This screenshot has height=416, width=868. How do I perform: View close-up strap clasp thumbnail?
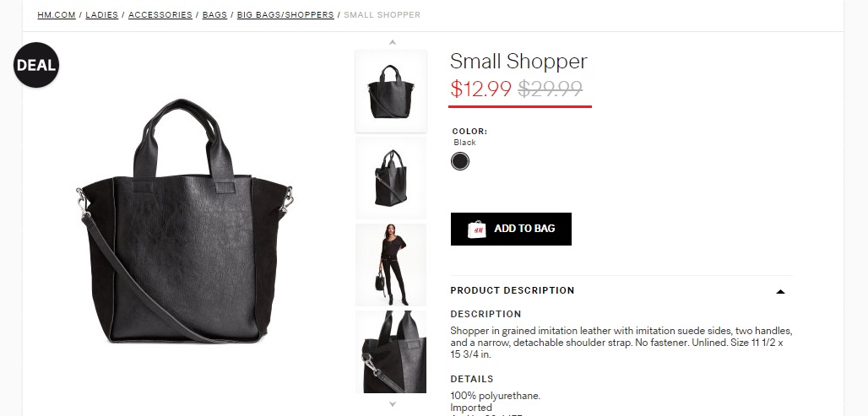tap(391, 352)
